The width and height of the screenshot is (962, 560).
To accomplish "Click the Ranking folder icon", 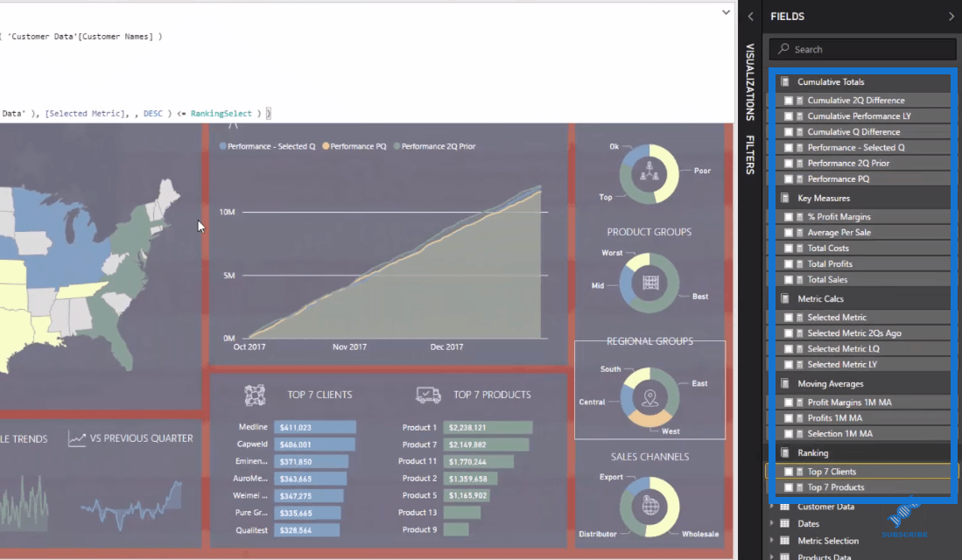I will (x=784, y=452).
